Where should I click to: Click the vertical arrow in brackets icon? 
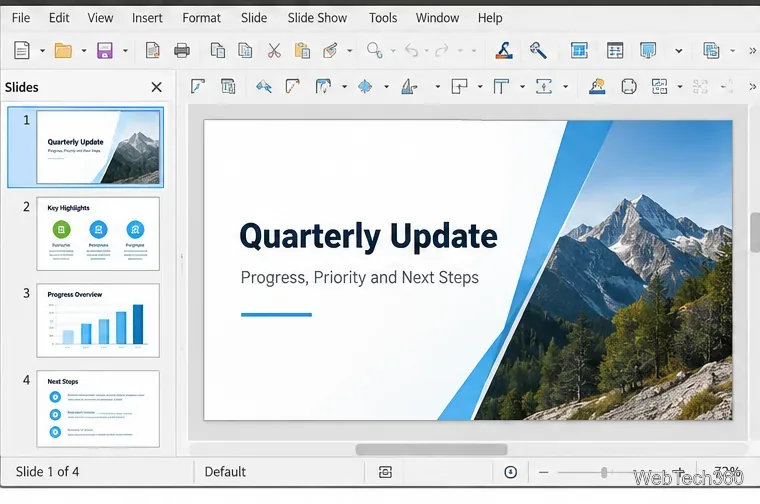[x=544, y=87]
